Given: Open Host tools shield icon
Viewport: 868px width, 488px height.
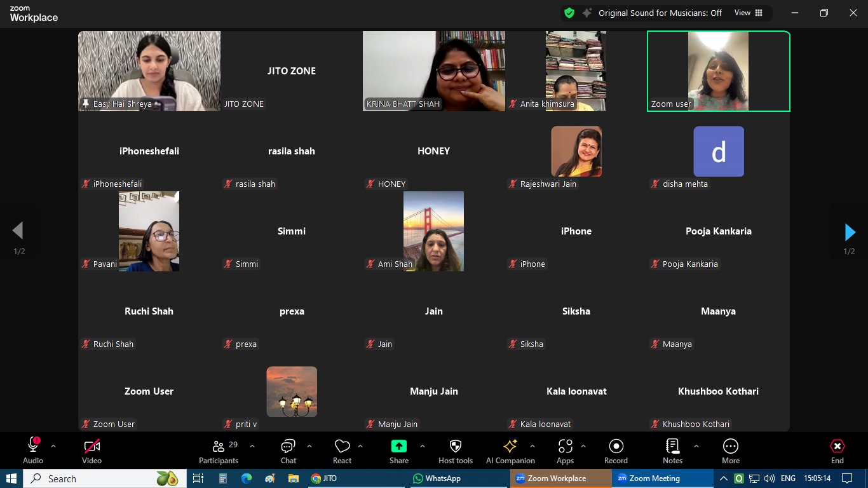Looking at the screenshot, I should click(455, 446).
